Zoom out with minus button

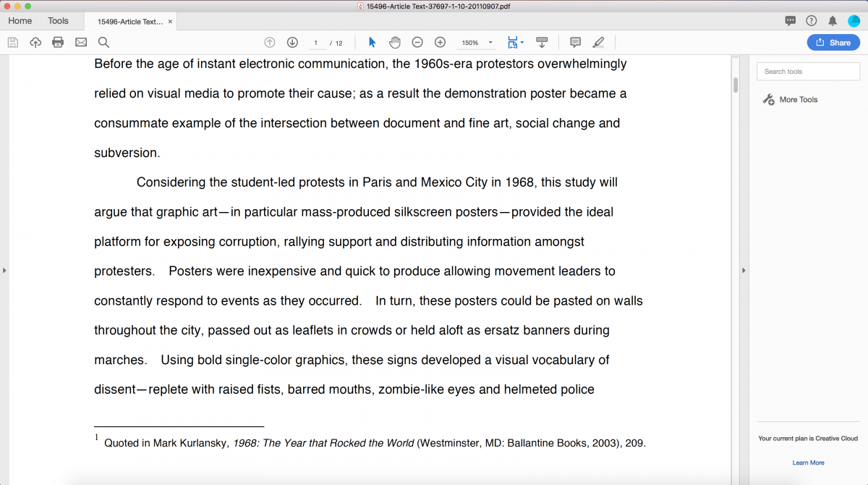(x=417, y=43)
